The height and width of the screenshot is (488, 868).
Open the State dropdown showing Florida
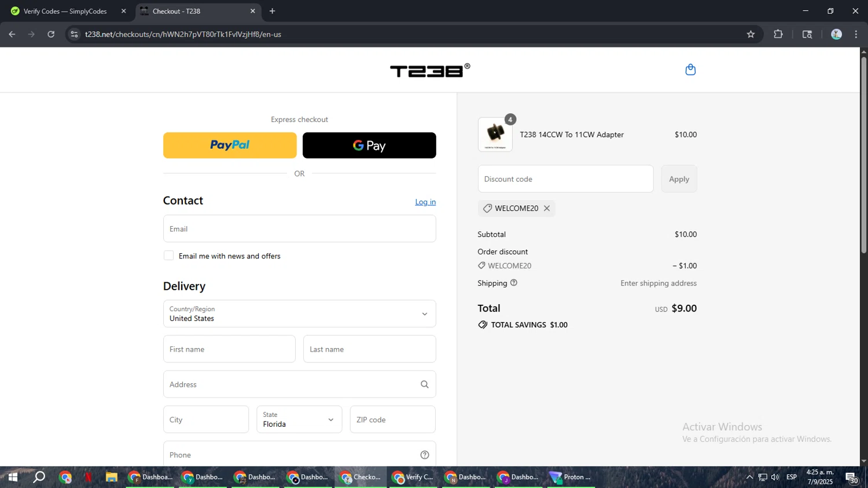click(299, 419)
